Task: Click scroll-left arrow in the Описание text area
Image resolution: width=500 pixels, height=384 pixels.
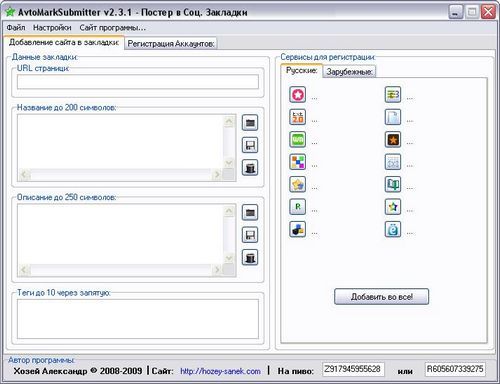Action: coord(24,270)
